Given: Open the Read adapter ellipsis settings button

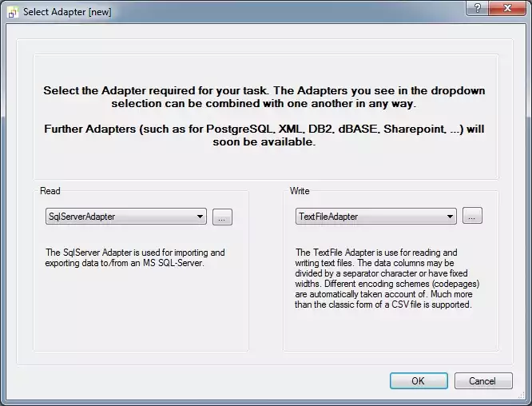Looking at the screenshot, I should click(x=222, y=217).
